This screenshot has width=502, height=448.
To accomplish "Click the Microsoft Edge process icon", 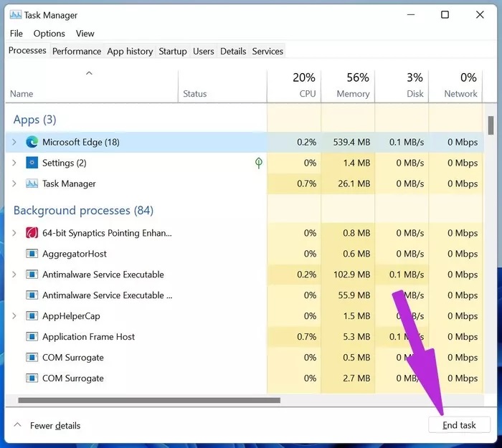I will 32,142.
